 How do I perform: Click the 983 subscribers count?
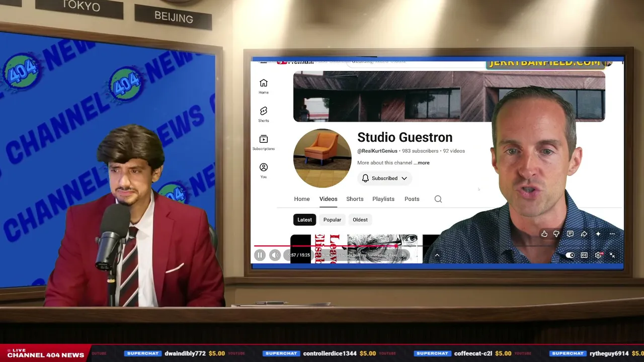coord(420,151)
